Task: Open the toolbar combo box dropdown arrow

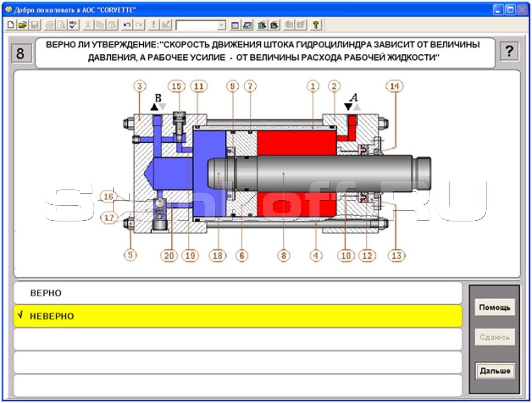Action: (221, 25)
